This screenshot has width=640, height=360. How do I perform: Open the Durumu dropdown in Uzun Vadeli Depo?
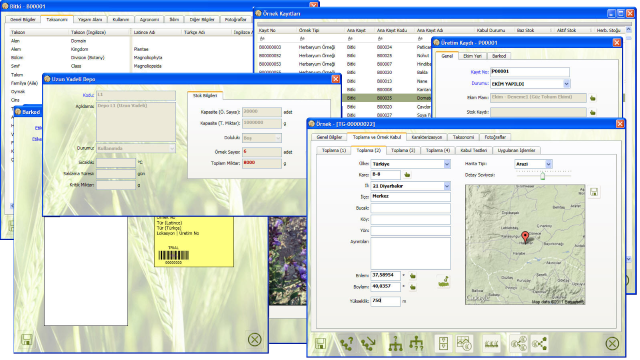(172, 148)
